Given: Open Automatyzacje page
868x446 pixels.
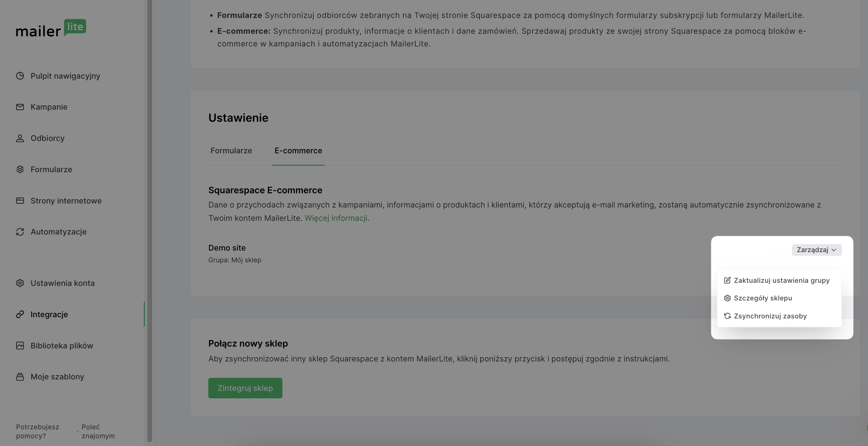Looking at the screenshot, I should [x=59, y=232].
